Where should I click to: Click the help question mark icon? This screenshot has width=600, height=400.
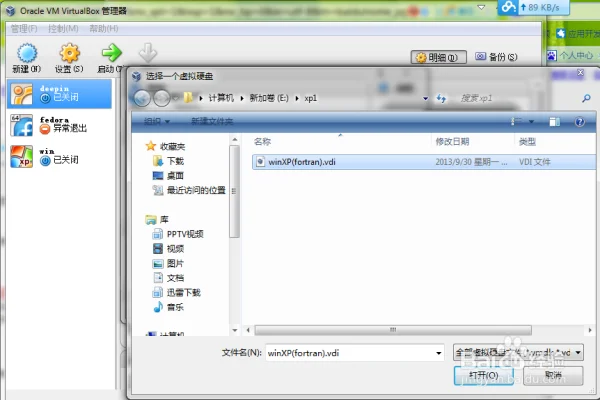pos(580,122)
